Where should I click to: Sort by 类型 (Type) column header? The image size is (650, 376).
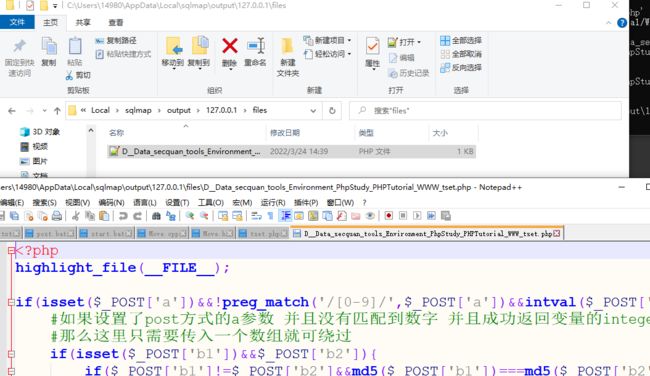366,133
